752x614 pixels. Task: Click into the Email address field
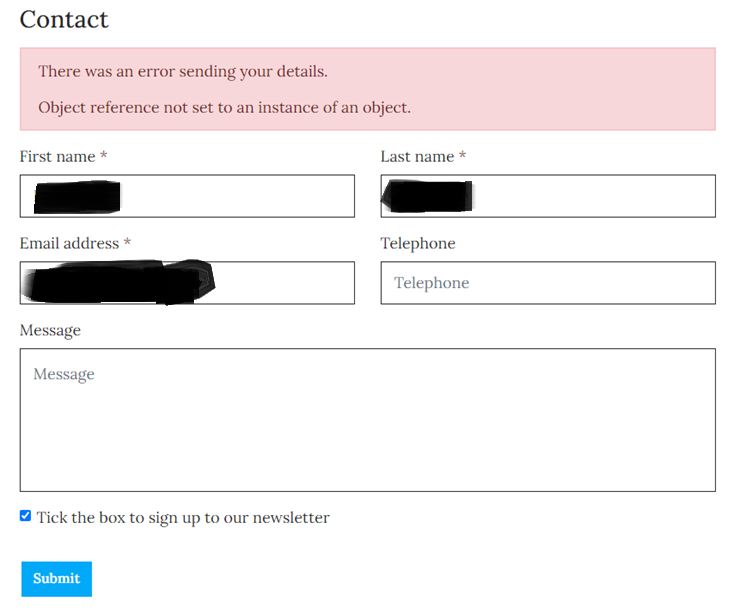pos(187,283)
